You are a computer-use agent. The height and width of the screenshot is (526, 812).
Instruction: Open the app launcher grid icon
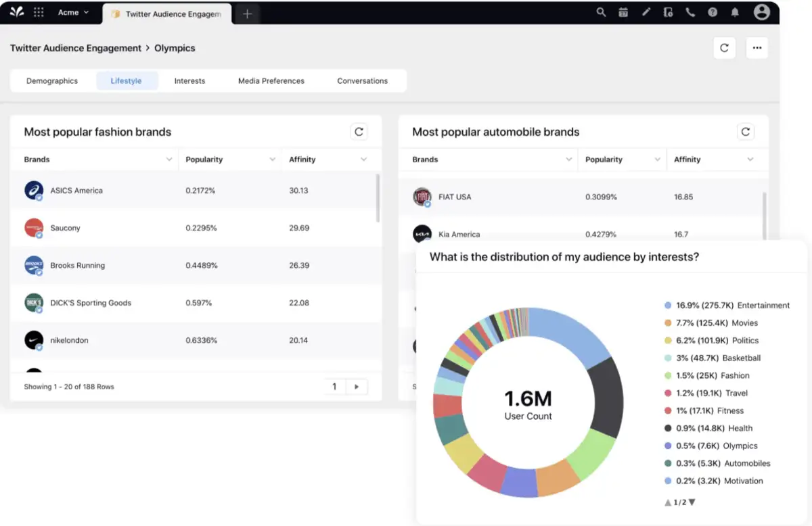(x=39, y=11)
